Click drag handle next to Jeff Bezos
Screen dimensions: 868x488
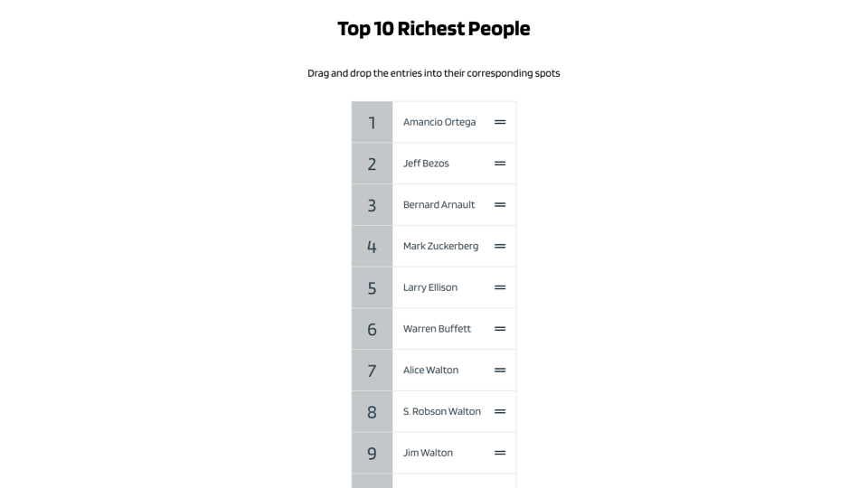click(x=500, y=164)
